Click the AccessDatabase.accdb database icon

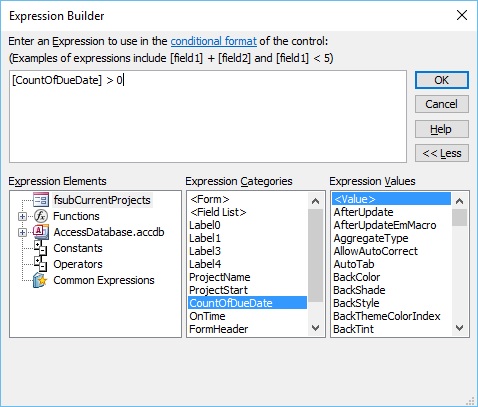point(41,232)
